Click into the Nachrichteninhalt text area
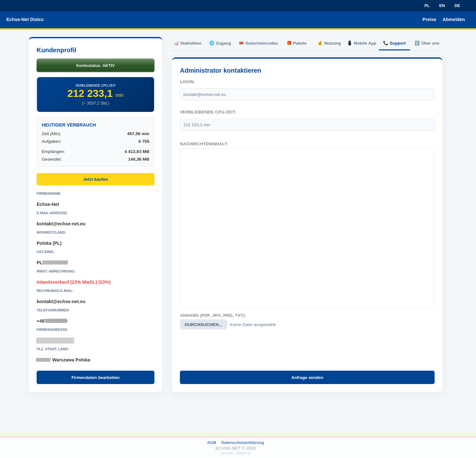 click(307, 228)
